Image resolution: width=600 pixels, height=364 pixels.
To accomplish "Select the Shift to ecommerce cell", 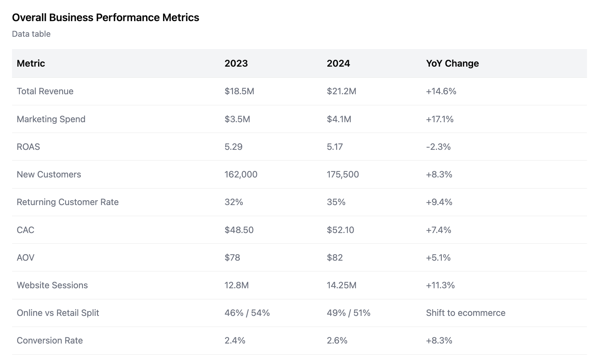I will pyautogui.click(x=466, y=313).
